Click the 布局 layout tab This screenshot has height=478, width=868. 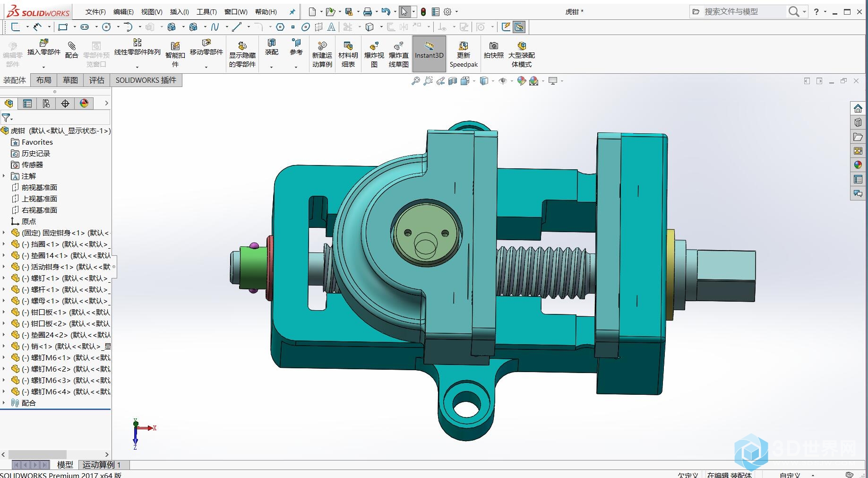tap(44, 80)
